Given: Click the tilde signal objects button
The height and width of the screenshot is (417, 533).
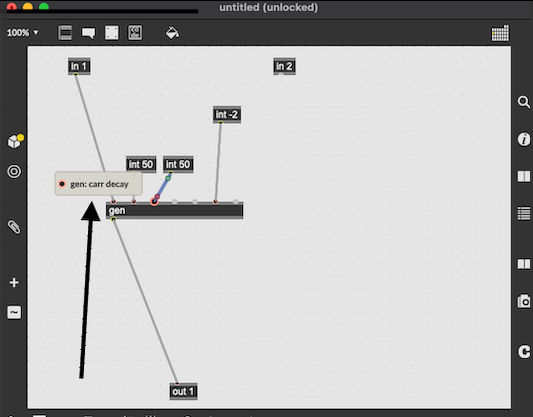Looking at the screenshot, I should (14, 312).
